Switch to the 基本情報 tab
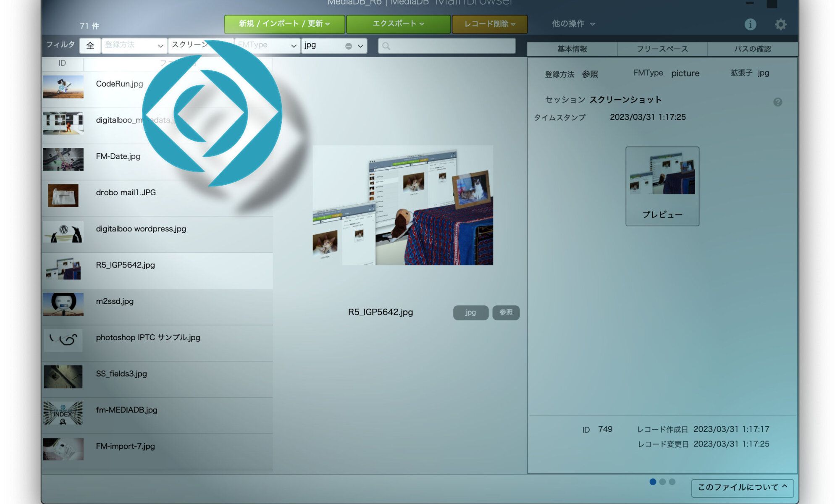Viewport: 840px width, 504px height. click(x=572, y=49)
